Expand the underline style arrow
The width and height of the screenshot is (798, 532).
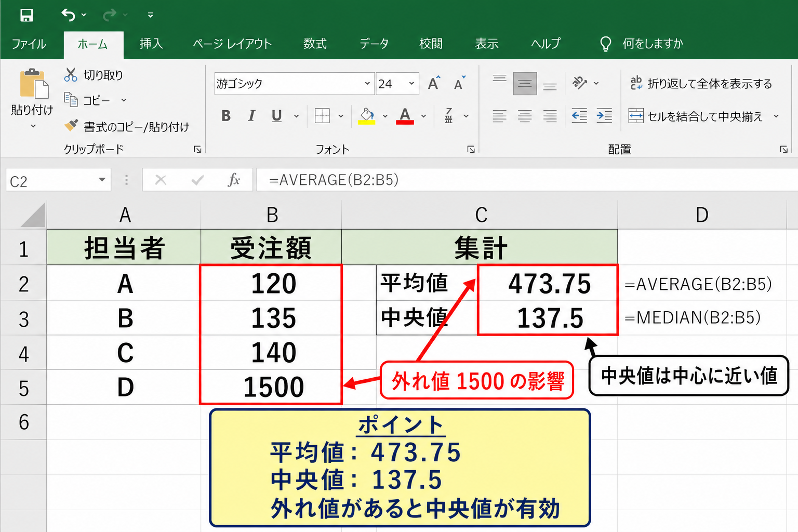[x=297, y=116]
